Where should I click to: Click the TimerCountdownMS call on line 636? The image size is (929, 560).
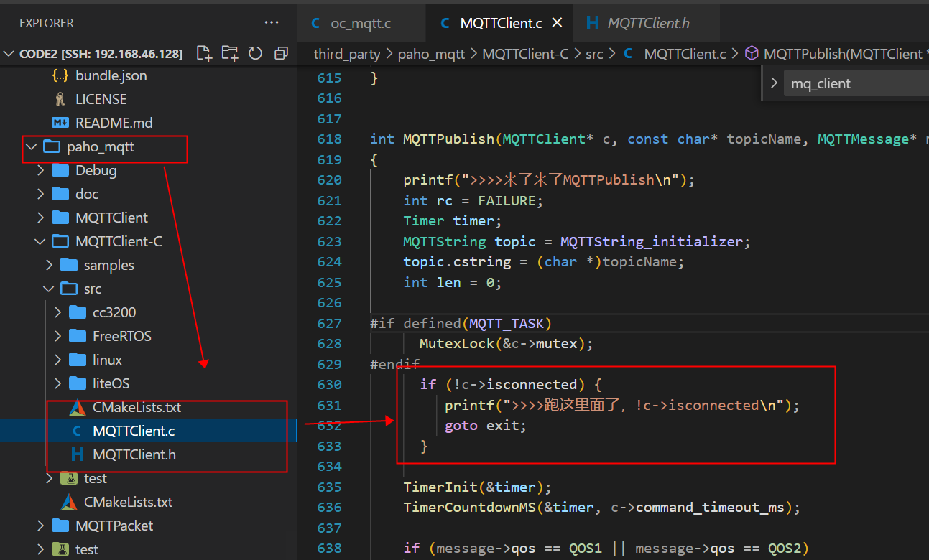[602, 508]
